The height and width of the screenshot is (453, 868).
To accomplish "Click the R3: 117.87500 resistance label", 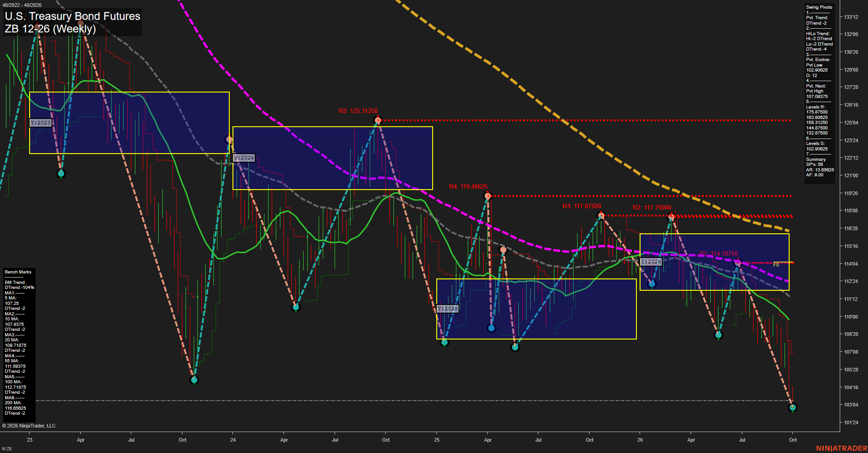I will [x=582, y=206].
